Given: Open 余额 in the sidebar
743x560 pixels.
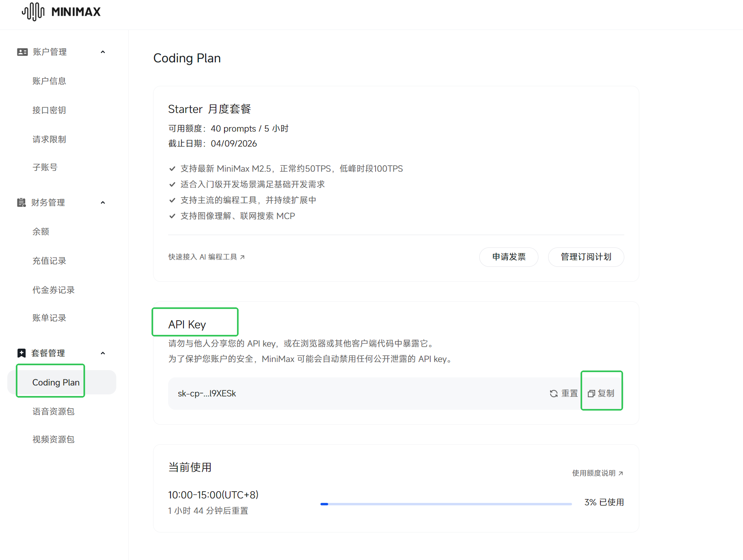Looking at the screenshot, I should [41, 232].
